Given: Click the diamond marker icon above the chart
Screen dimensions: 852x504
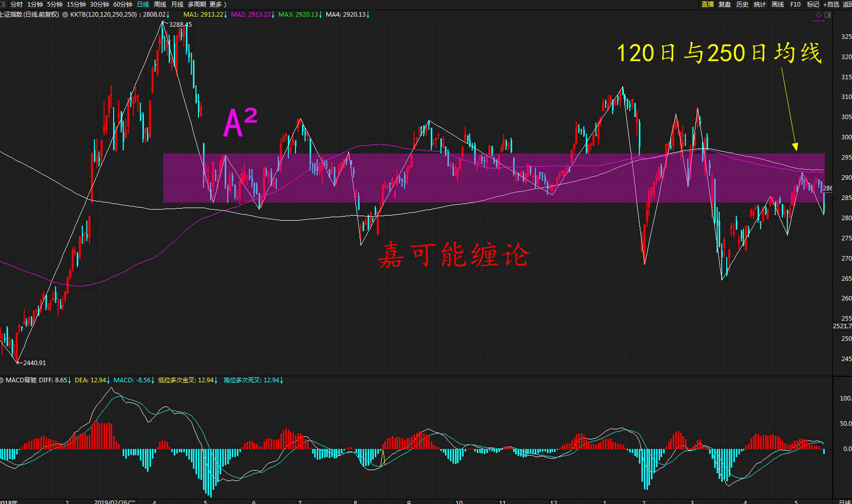Looking at the screenshot, I should pos(819,15).
